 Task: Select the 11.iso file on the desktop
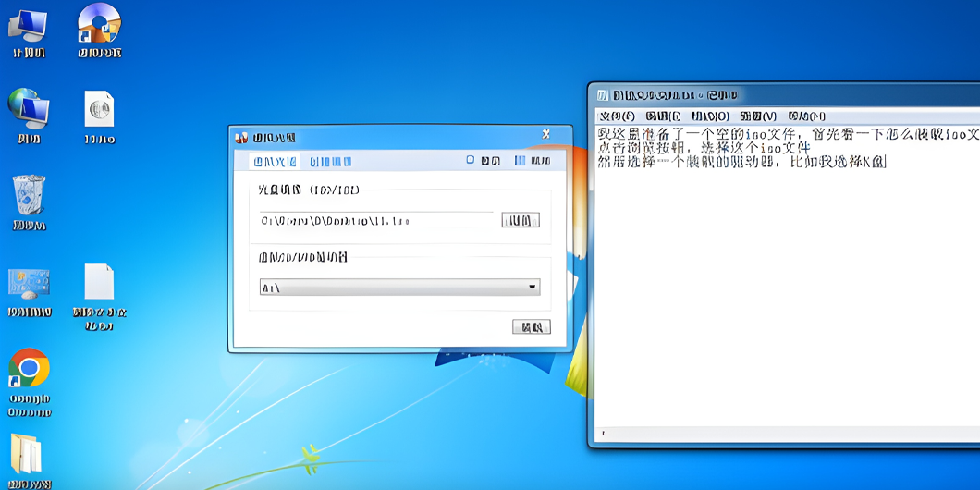point(99,111)
